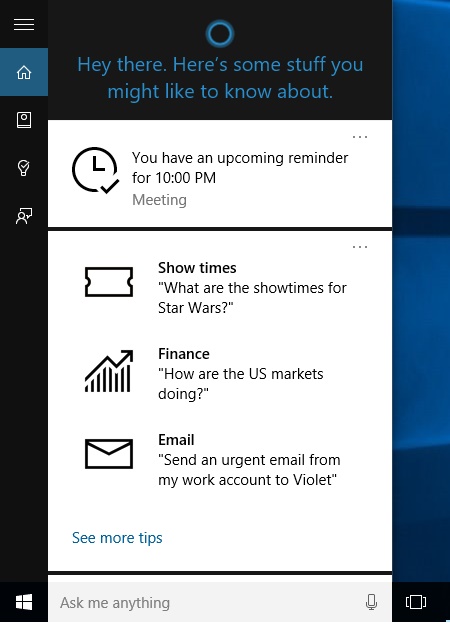Click the "Hey there" greeting text
The image size is (450, 624).
(220, 78)
